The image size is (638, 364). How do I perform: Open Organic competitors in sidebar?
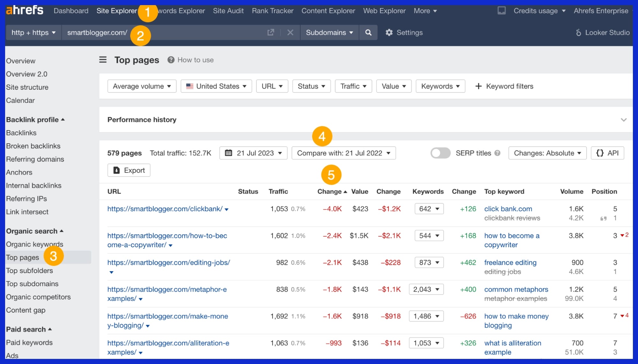[x=39, y=297]
